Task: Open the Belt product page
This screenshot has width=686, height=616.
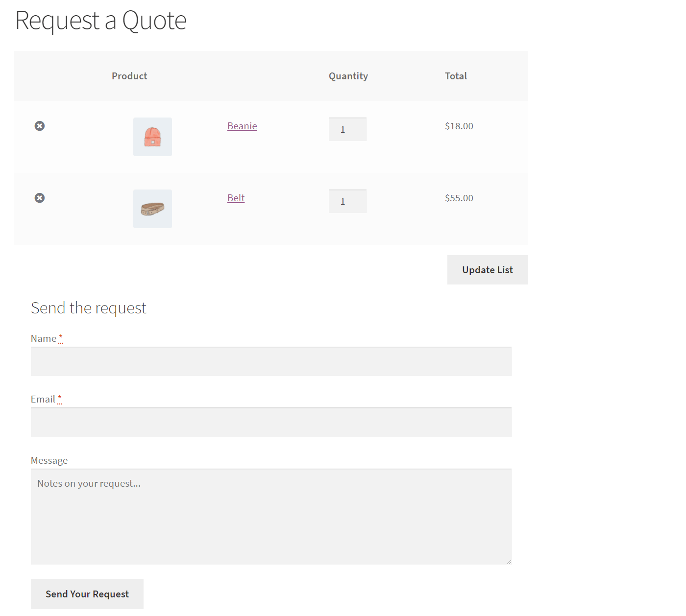Action: coord(236,198)
